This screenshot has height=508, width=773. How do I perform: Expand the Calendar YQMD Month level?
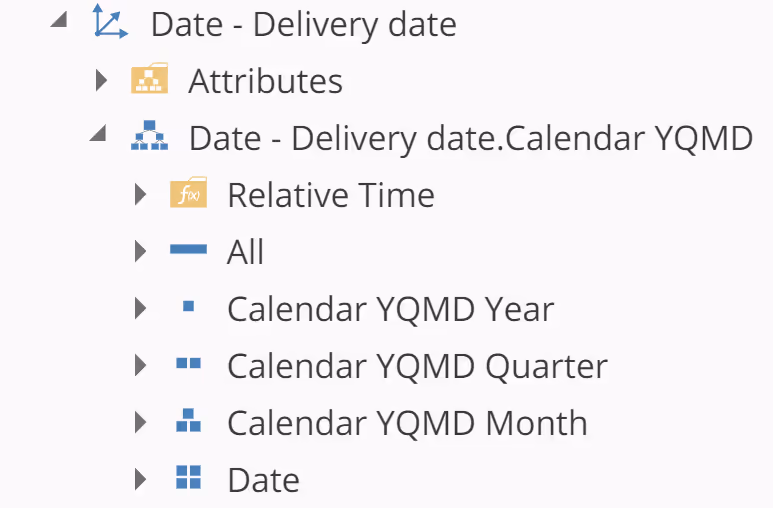pyautogui.click(x=140, y=422)
